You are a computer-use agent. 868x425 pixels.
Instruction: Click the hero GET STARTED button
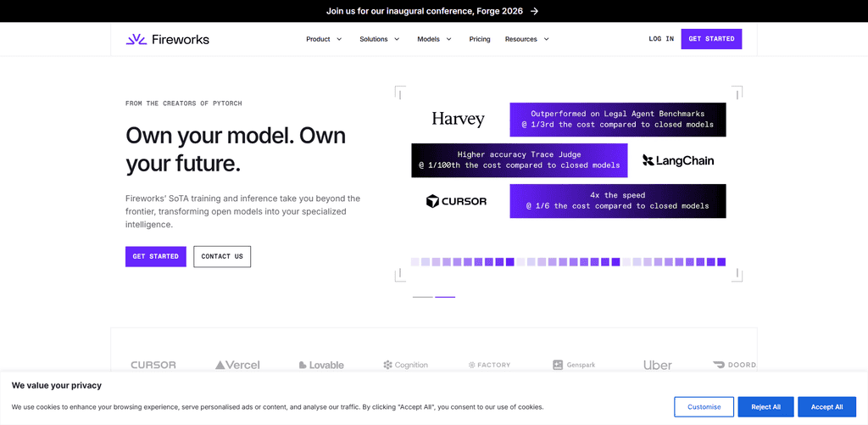pyautogui.click(x=156, y=256)
